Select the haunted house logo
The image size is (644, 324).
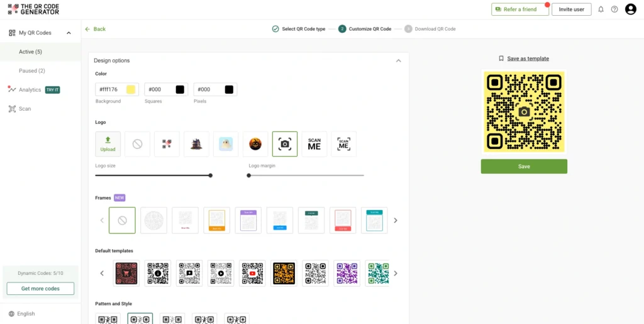[x=196, y=143]
